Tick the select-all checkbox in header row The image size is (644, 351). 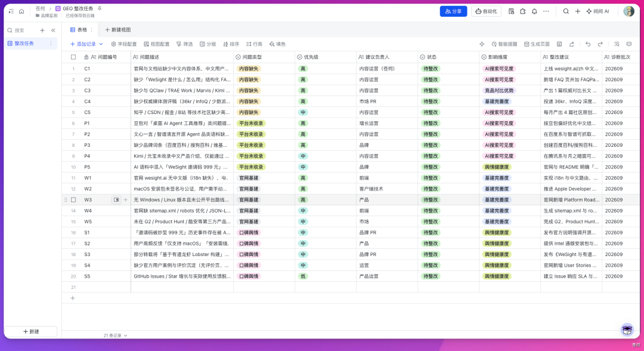73,57
